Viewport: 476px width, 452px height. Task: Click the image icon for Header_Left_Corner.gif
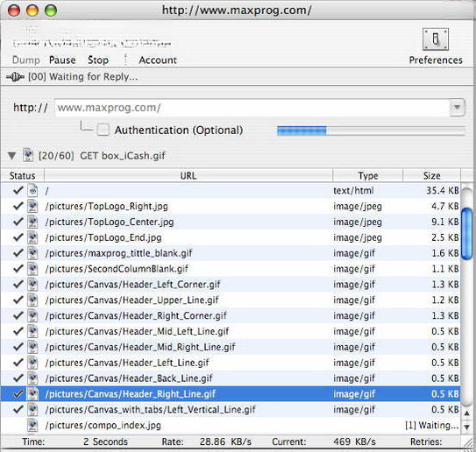32,284
